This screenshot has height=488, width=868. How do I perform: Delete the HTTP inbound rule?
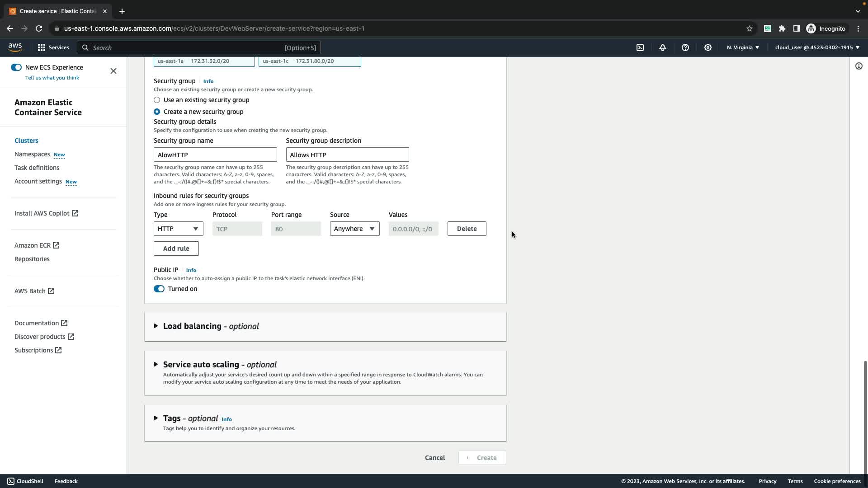pos(467,229)
